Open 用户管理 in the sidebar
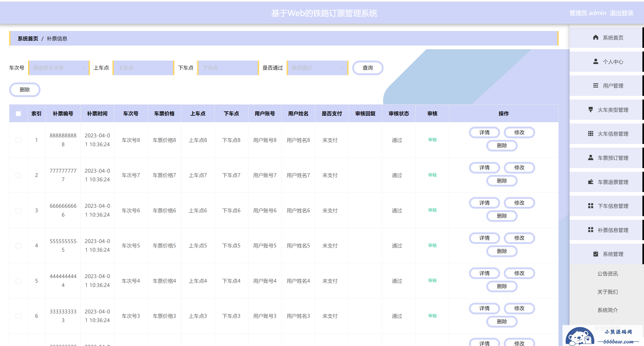Viewport: 644px width, 346px height. coord(606,86)
